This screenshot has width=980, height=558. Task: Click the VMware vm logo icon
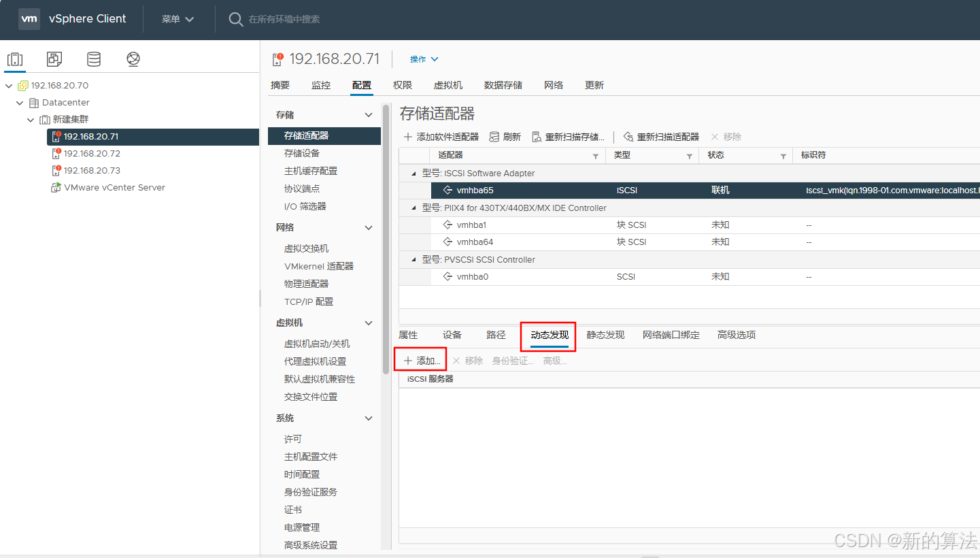pyautogui.click(x=29, y=19)
